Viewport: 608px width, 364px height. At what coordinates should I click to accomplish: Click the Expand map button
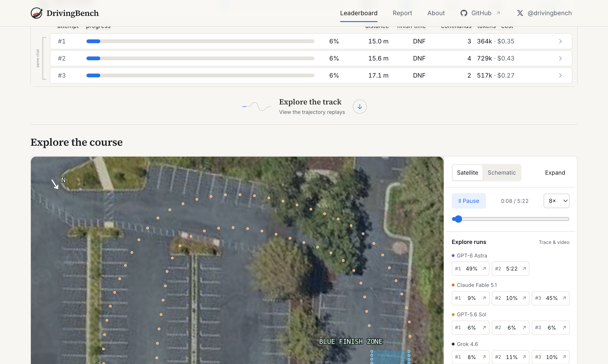[x=555, y=173]
